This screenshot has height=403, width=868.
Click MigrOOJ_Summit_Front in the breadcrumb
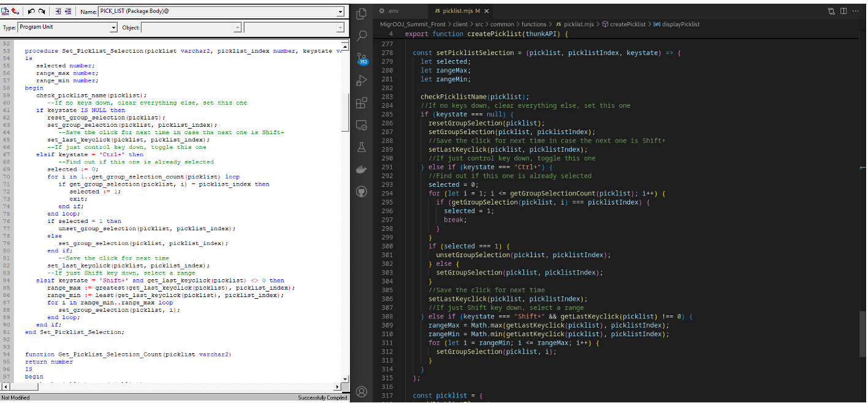click(413, 24)
